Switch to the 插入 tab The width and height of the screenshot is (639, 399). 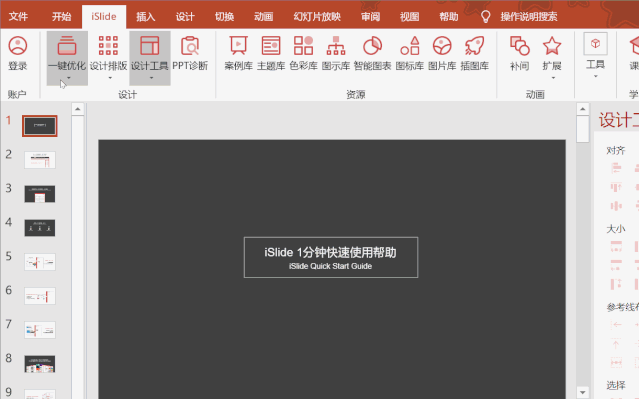[x=145, y=17]
